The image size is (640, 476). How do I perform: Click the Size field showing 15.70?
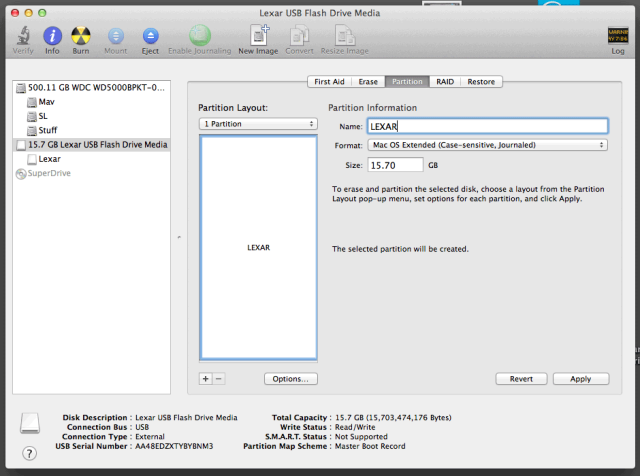(x=395, y=165)
